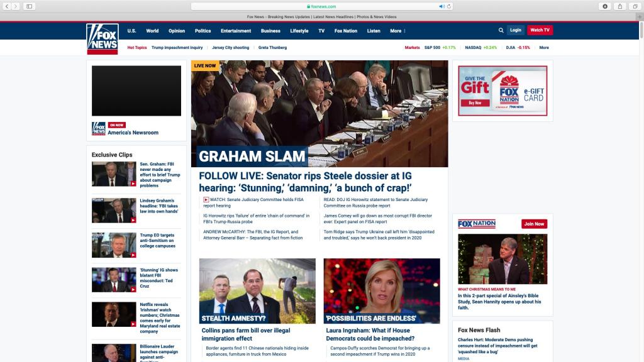The image size is (644, 362).
Task: Open the Laura Ingraham story image
Action: point(382,291)
